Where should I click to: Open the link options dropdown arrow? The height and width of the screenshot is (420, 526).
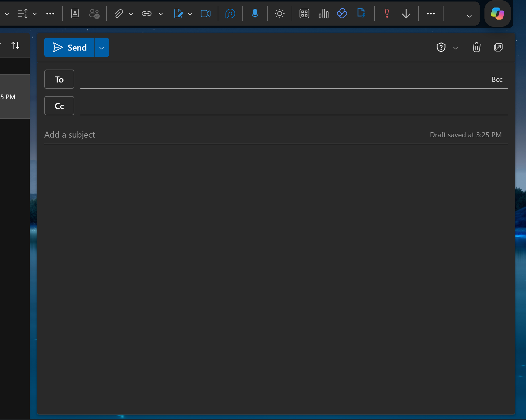(161, 14)
